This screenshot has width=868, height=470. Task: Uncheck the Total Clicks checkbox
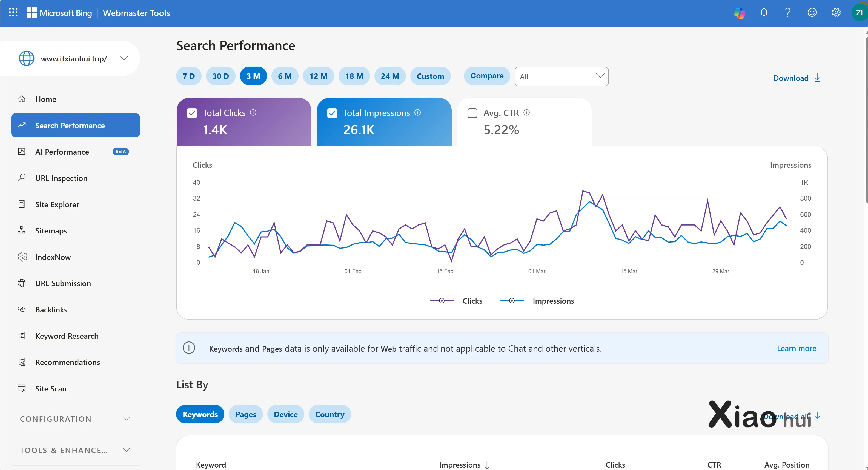click(192, 113)
